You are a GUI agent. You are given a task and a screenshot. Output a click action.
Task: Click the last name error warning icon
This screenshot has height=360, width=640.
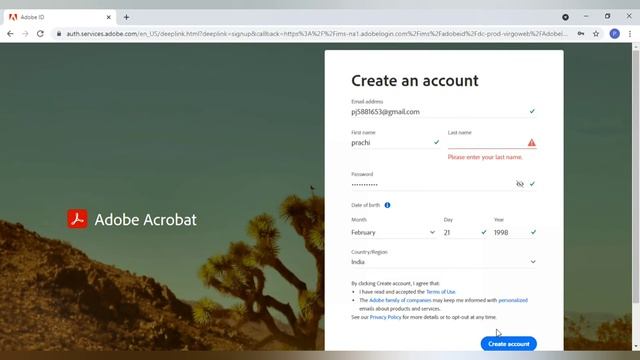[531, 142]
